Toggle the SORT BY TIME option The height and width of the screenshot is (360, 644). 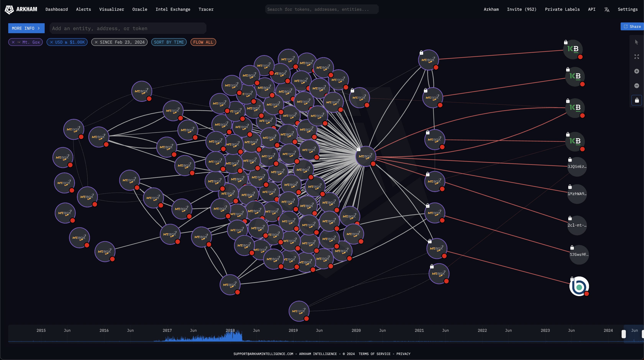(x=169, y=42)
